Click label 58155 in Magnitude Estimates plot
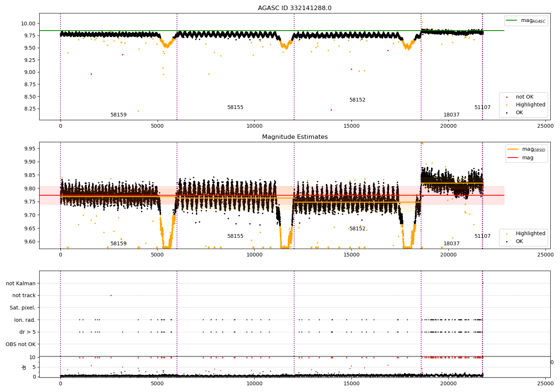This screenshot has width=560, height=392. 235,236
